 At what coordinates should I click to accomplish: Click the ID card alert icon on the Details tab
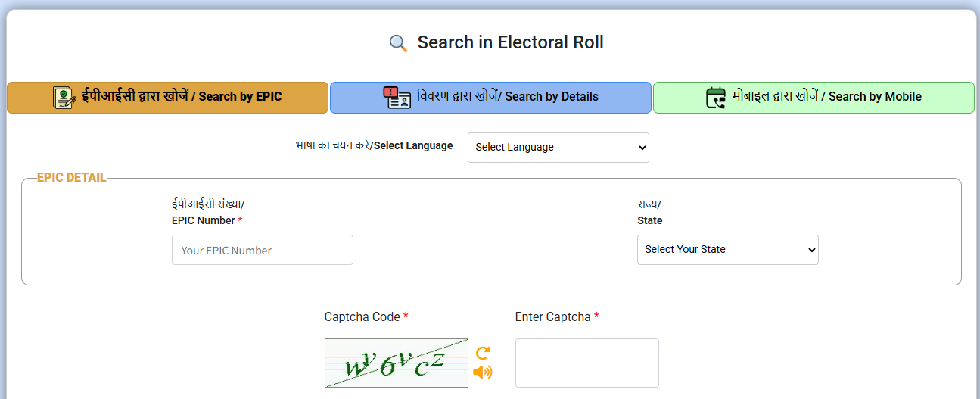(x=397, y=97)
